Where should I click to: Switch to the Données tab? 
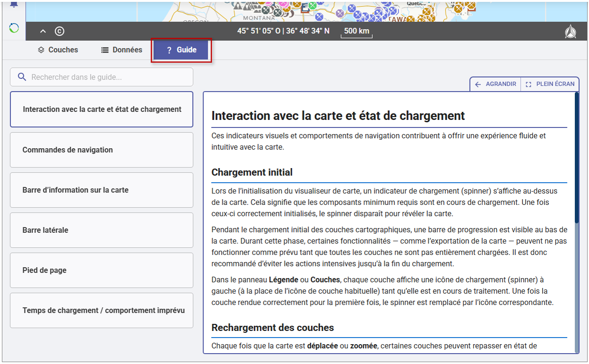tap(121, 50)
